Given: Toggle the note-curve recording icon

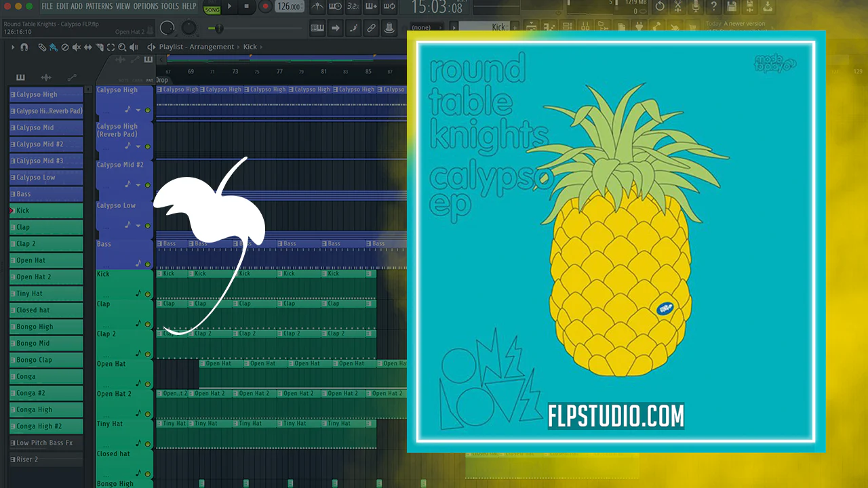Looking at the screenshot, I should pos(353,28).
